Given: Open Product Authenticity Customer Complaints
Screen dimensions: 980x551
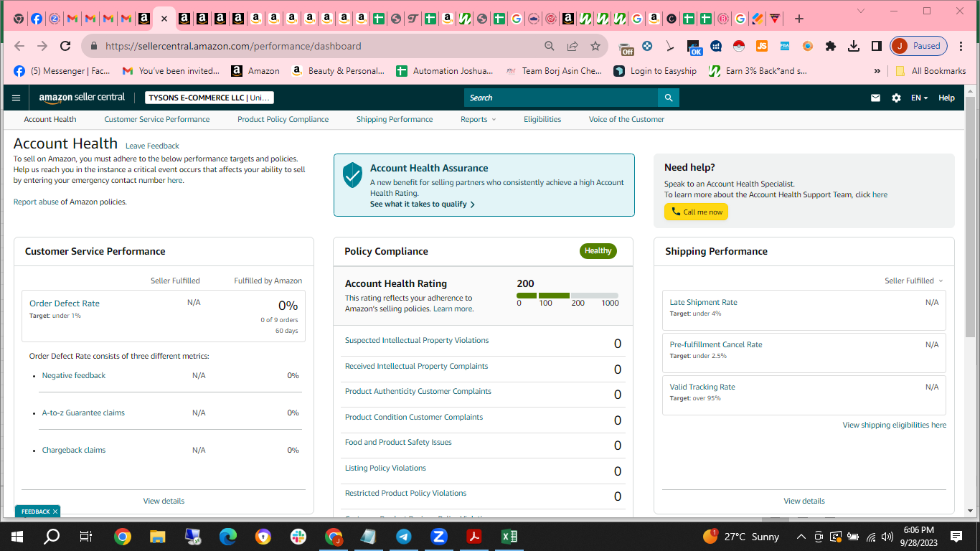Looking at the screenshot, I should [x=418, y=391].
